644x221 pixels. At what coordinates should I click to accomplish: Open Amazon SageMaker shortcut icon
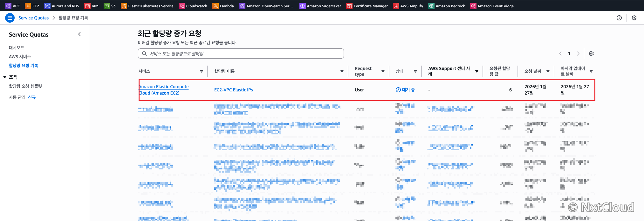point(303,6)
